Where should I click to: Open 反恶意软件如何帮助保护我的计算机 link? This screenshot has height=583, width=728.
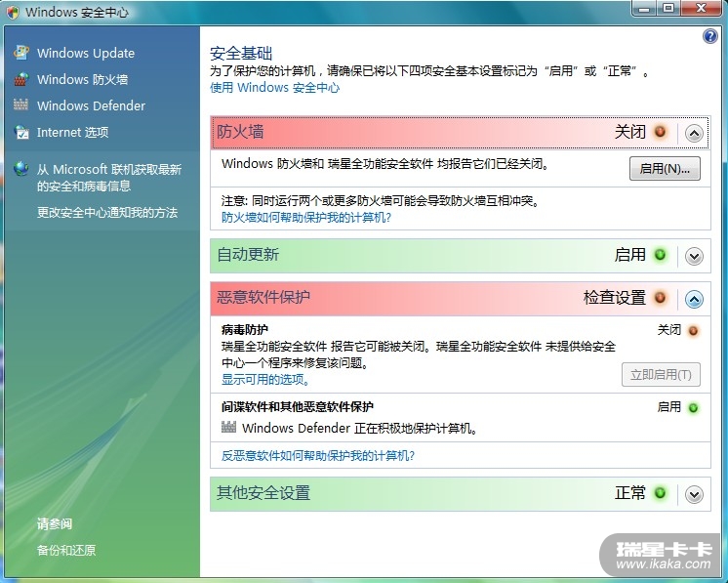point(318,456)
